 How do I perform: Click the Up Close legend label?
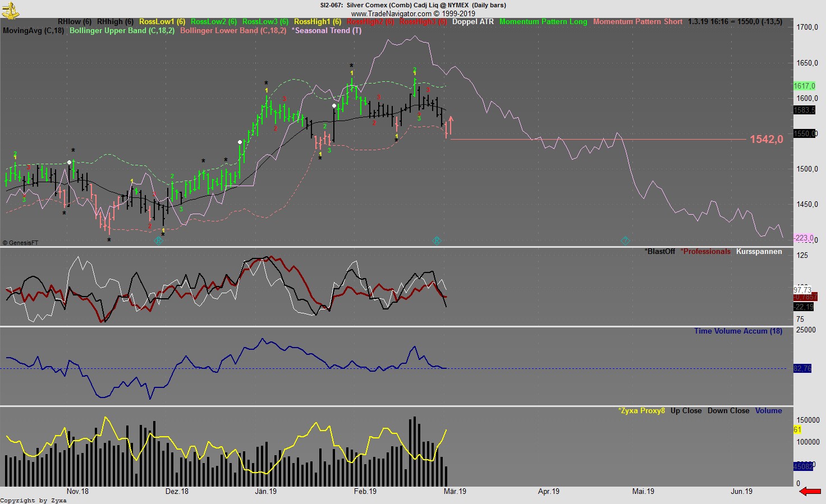[686, 411]
